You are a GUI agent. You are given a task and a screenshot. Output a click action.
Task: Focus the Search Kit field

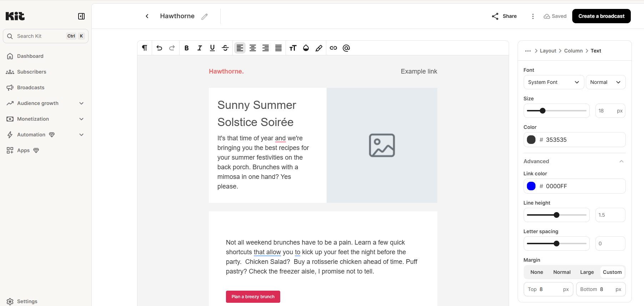coord(46,36)
